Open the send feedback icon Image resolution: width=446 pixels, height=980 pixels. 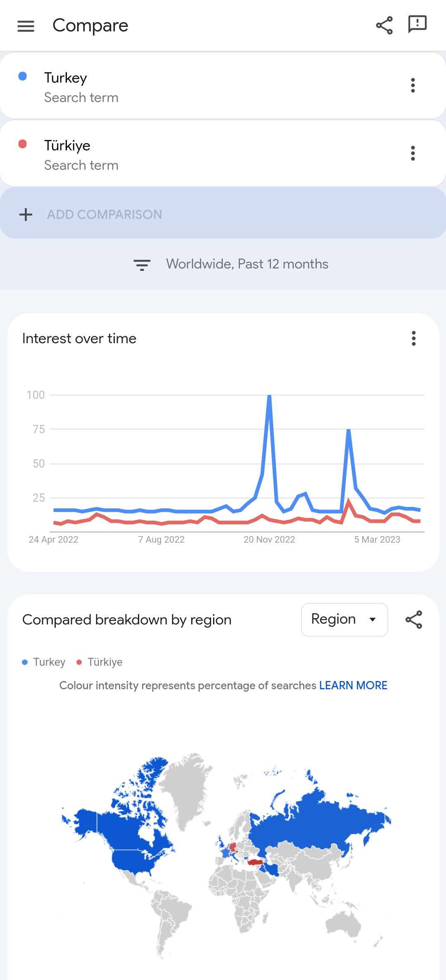417,24
